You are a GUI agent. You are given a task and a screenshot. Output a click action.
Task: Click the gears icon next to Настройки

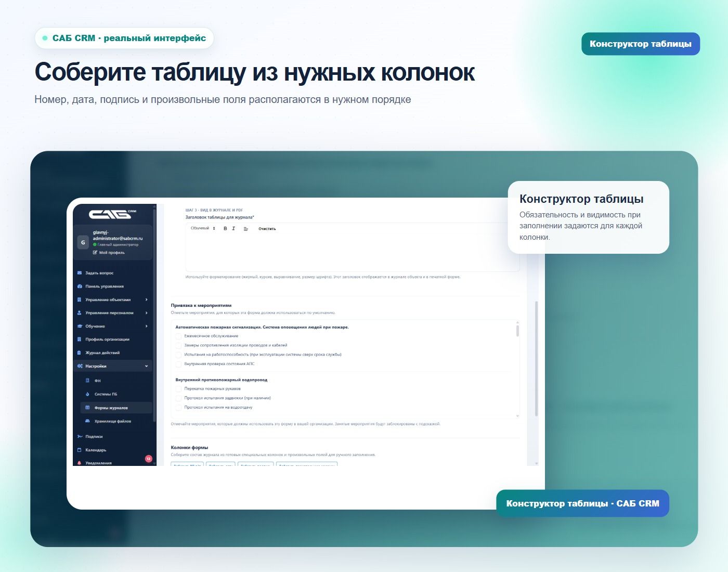80,366
